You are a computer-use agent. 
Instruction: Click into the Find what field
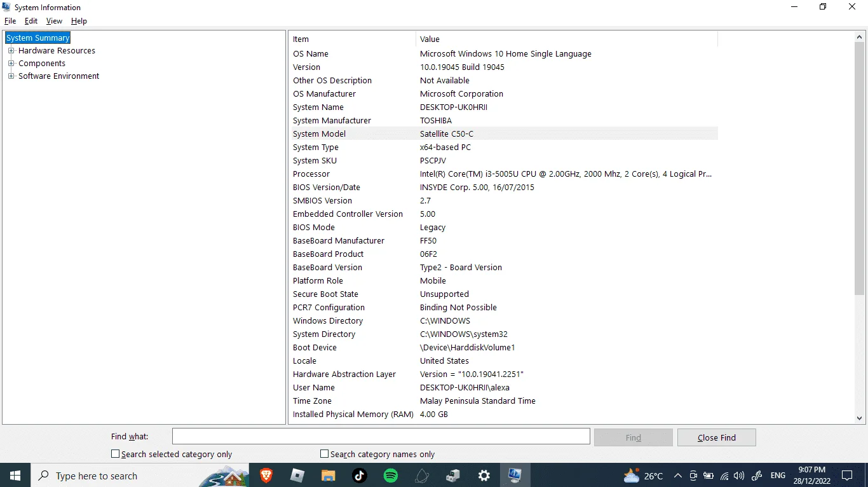[x=381, y=436]
